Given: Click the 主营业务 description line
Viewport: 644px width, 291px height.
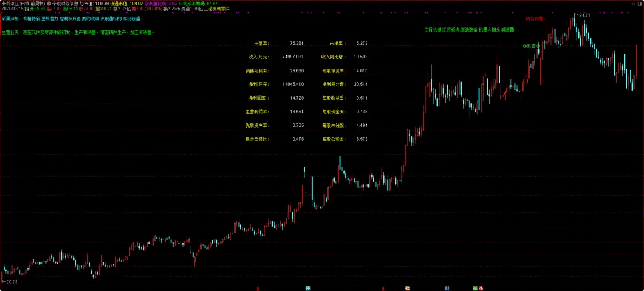Looking at the screenshot, I should [78, 32].
